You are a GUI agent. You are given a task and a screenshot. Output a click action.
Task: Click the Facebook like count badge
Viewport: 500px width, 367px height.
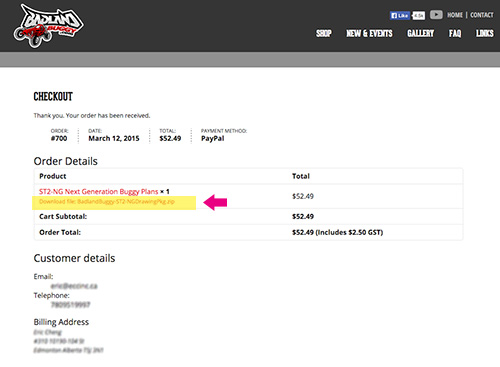[419, 15]
